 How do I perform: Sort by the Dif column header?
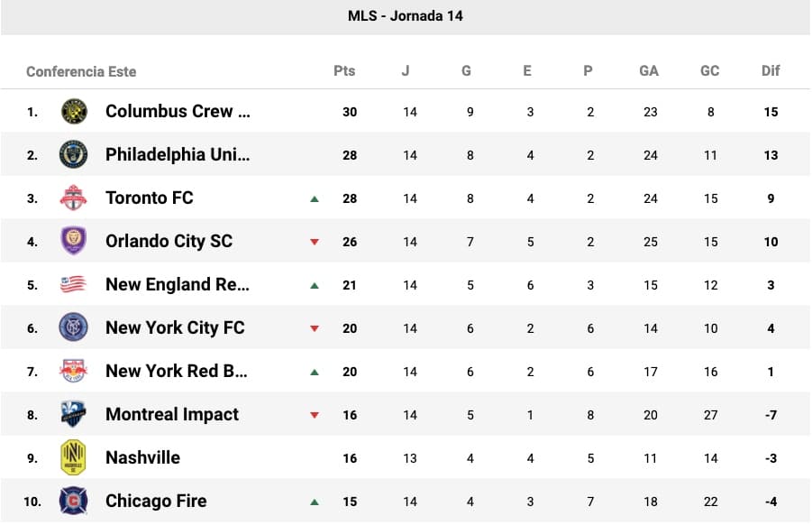coord(771,71)
